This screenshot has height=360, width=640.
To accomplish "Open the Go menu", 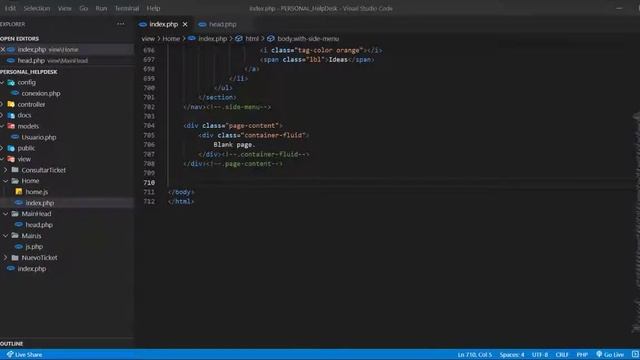I will (x=84, y=8).
